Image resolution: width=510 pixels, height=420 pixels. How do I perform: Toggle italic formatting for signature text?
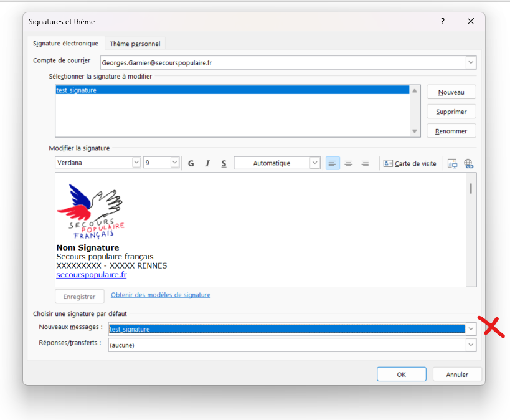click(207, 163)
